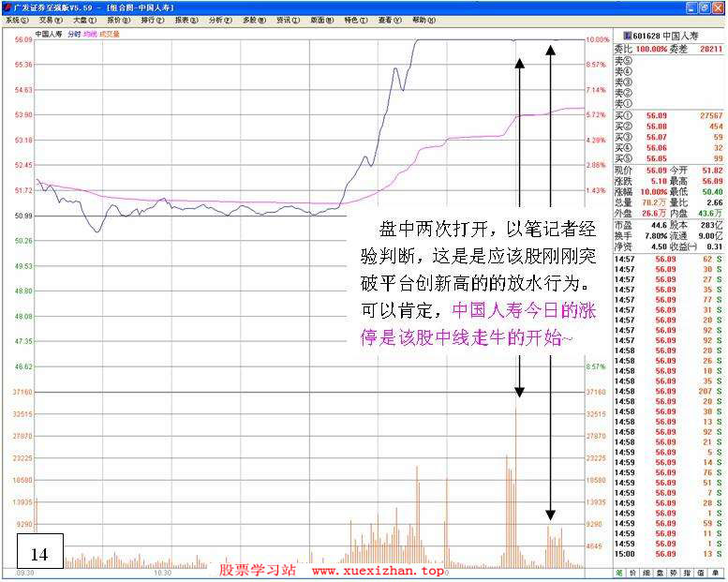Click the 均线 legend label

pyautogui.click(x=90, y=34)
